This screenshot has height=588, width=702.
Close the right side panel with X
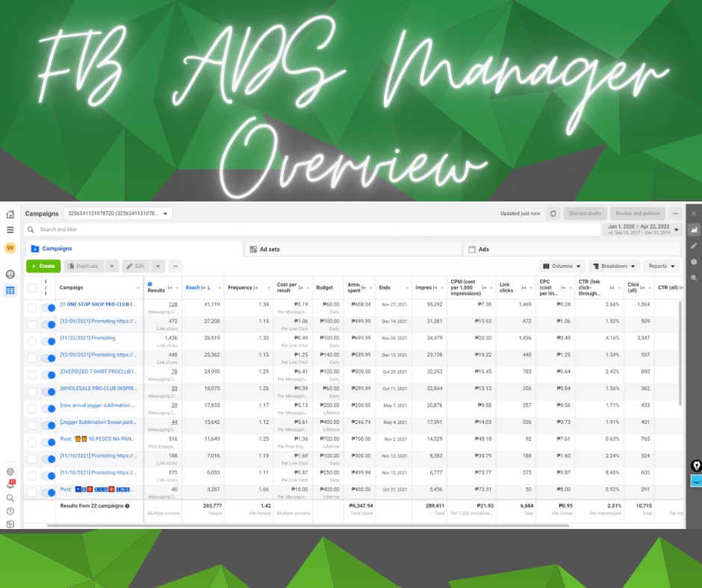coord(694,214)
